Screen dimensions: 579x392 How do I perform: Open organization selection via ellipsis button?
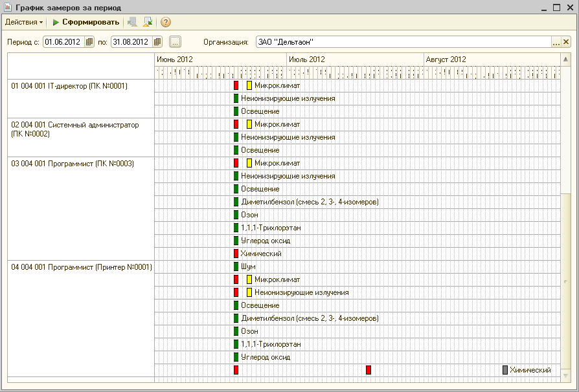pos(556,42)
